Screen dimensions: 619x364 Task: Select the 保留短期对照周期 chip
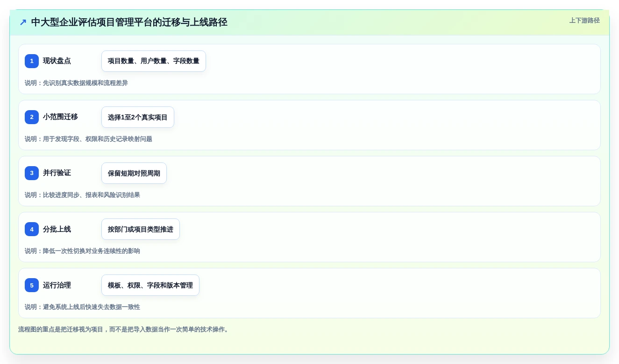(134, 173)
